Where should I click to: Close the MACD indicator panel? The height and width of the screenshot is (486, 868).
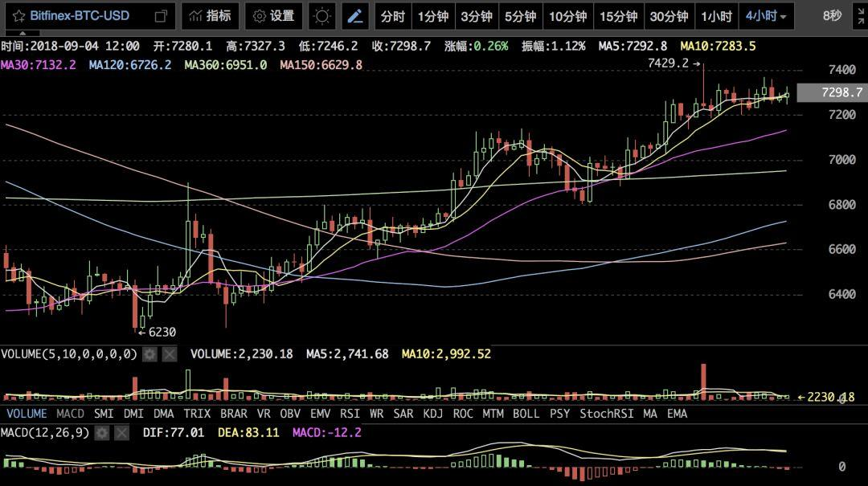click(121, 433)
